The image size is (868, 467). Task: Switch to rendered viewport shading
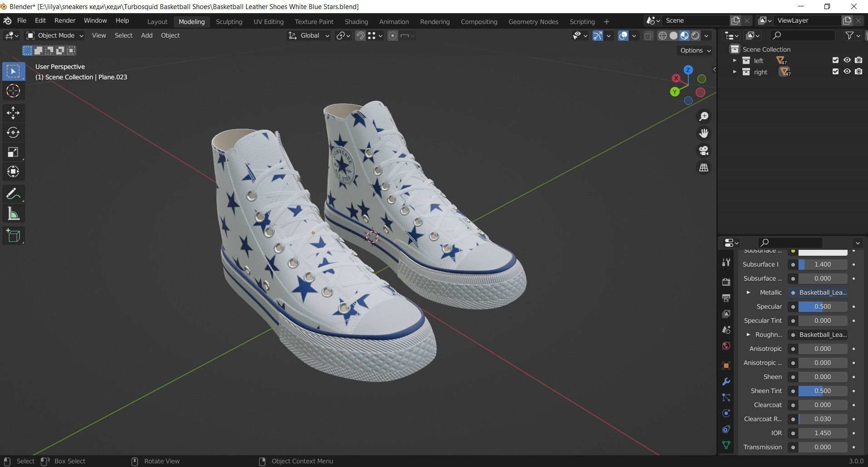pyautogui.click(x=695, y=35)
